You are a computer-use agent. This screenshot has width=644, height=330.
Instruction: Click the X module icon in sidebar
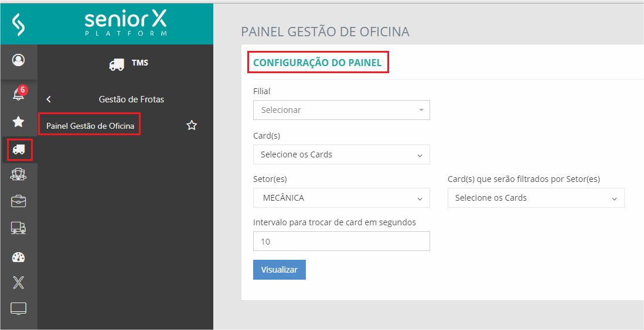point(19,283)
